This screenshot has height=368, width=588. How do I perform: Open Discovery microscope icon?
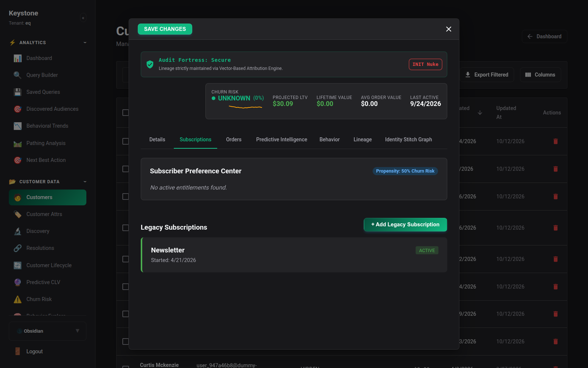18,231
